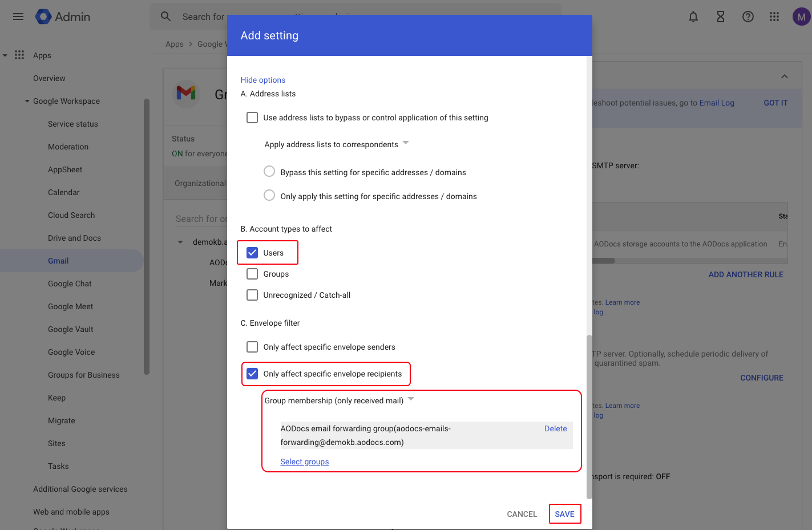Viewport: 812px width, 530px height.
Task: Click the Google Admin logo
Action: pos(63,17)
